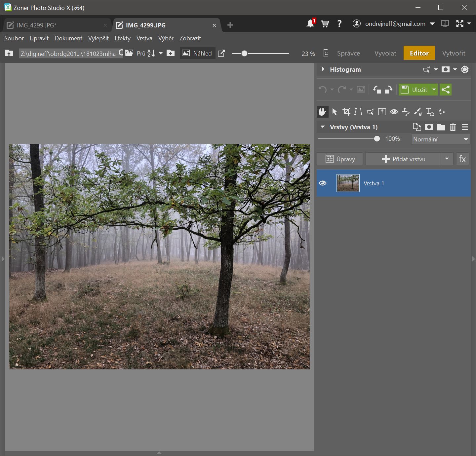Go up one folder level
This screenshot has height=456, width=476.
[x=9, y=53]
